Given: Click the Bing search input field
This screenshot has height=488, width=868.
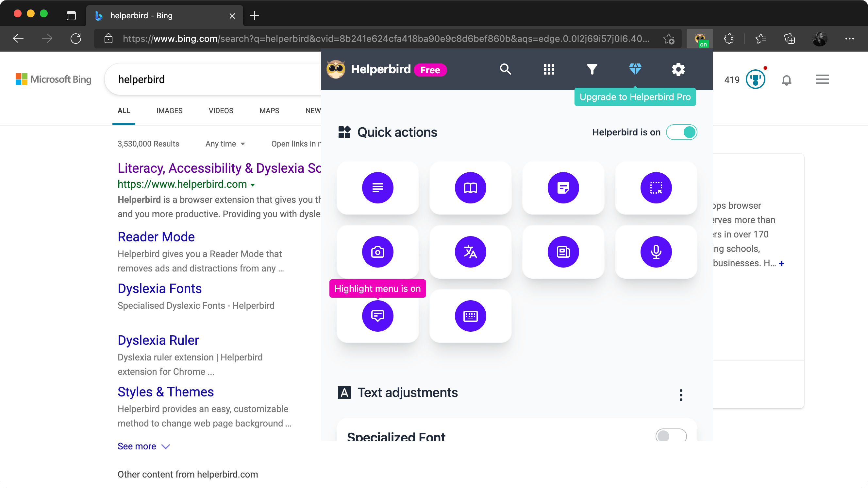Looking at the screenshot, I should [x=212, y=79].
